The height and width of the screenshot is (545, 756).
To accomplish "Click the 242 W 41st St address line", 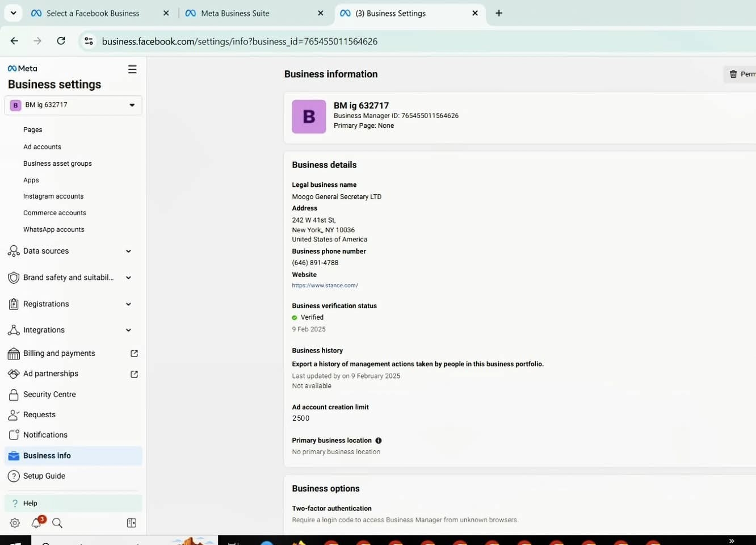I will click(314, 220).
